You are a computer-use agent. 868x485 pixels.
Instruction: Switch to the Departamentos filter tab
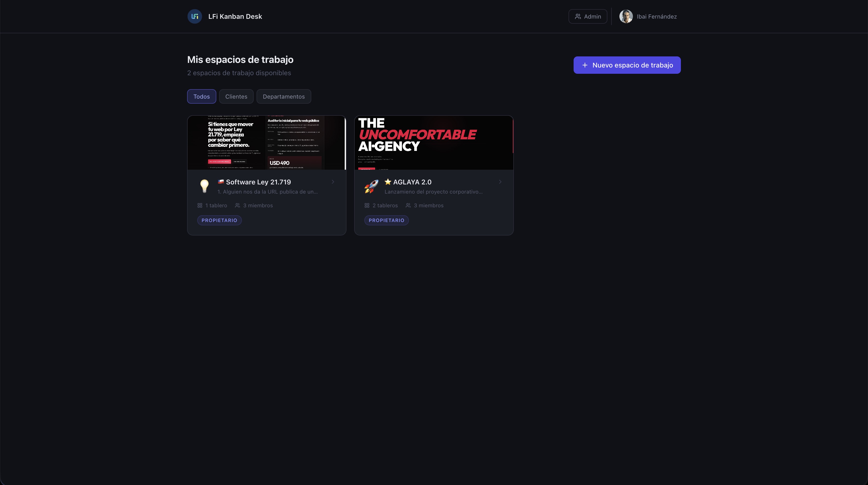tap(283, 97)
